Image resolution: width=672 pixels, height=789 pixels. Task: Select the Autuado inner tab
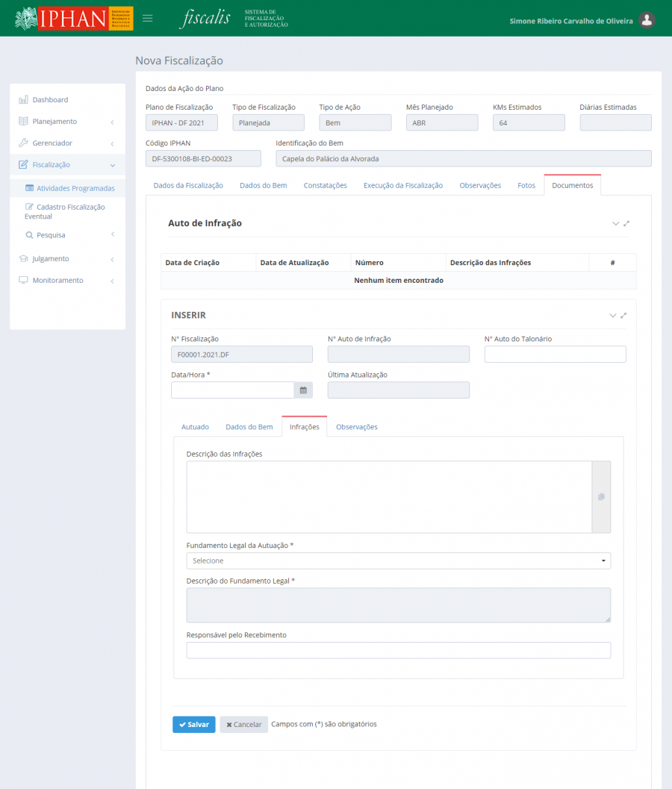coord(195,427)
